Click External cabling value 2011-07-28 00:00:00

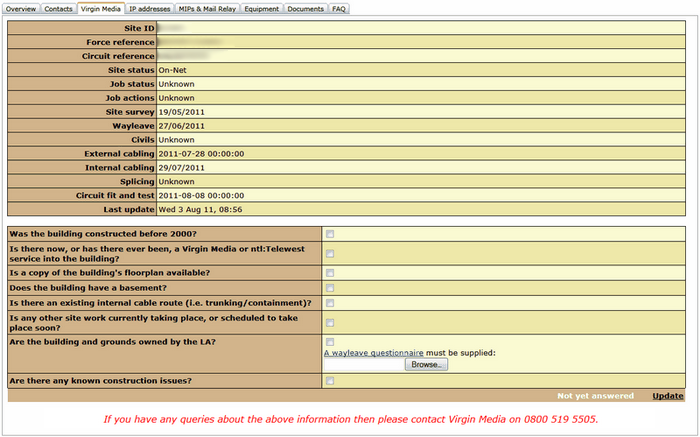pyautogui.click(x=201, y=154)
